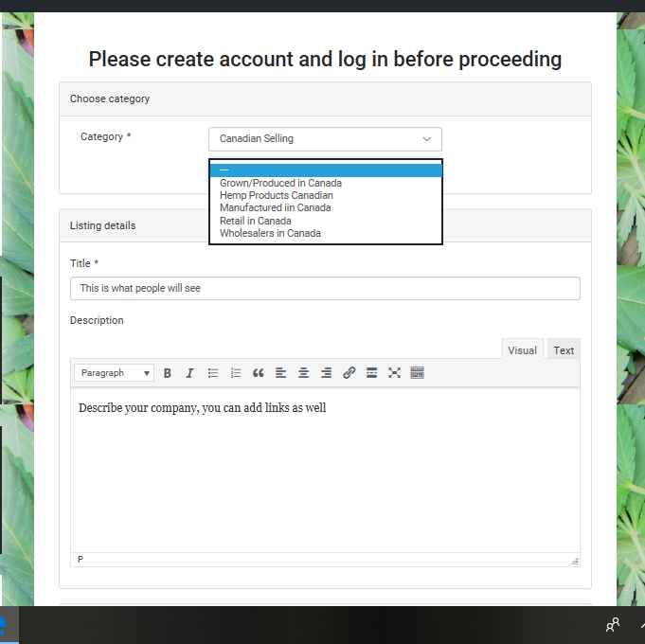The height and width of the screenshot is (644, 645).
Task: Click into the description editor area
Action: (326, 471)
